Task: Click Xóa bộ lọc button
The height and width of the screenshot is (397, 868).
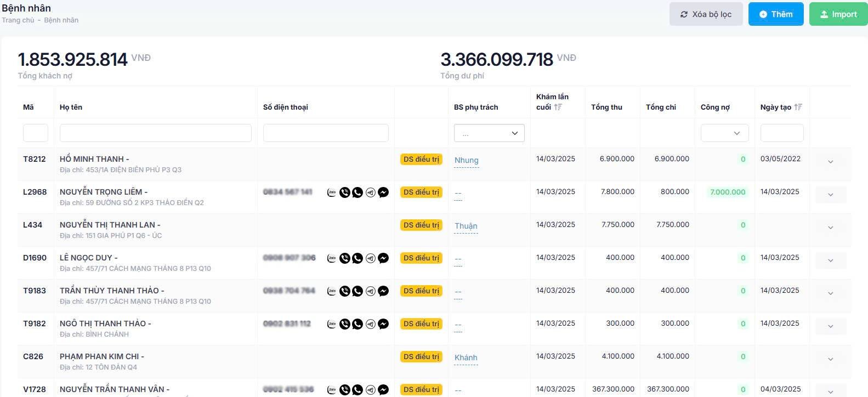Action: tap(706, 14)
